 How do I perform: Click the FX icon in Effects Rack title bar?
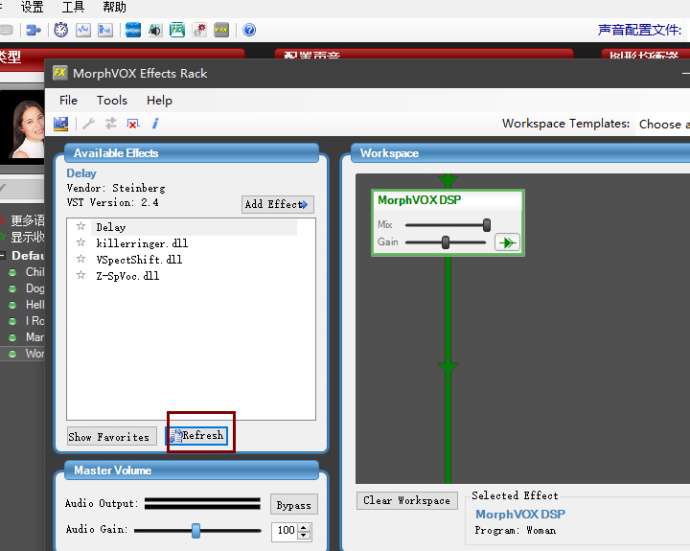[x=60, y=73]
